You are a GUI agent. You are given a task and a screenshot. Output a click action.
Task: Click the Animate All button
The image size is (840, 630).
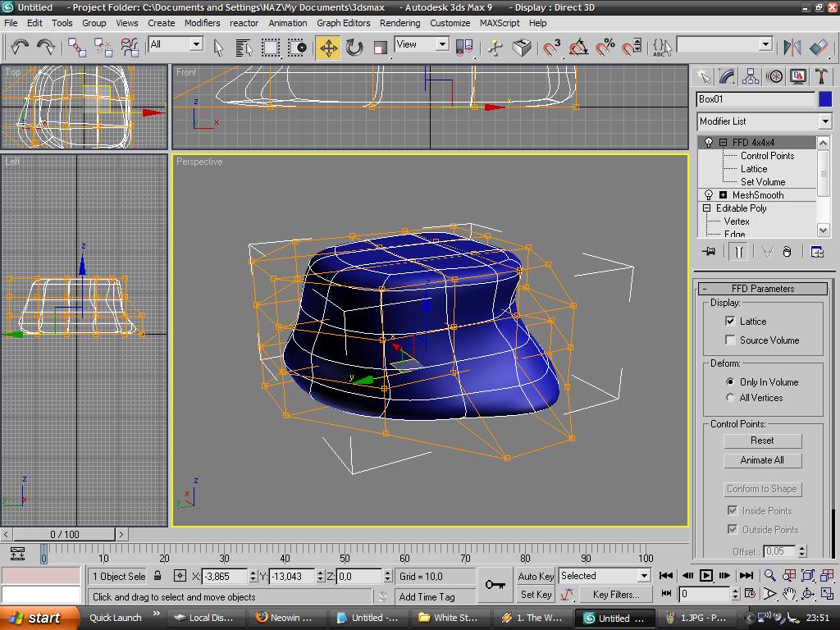[762, 460]
